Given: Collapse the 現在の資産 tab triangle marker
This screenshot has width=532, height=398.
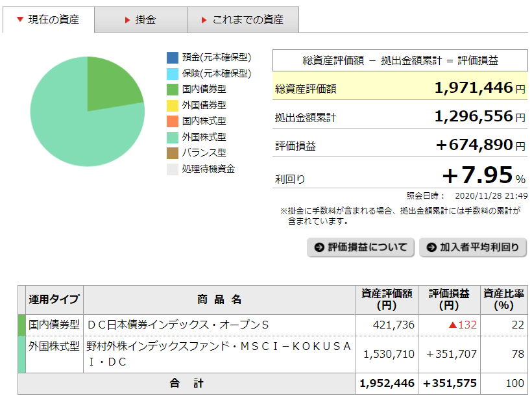Looking at the screenshot, I should (19, 19).
